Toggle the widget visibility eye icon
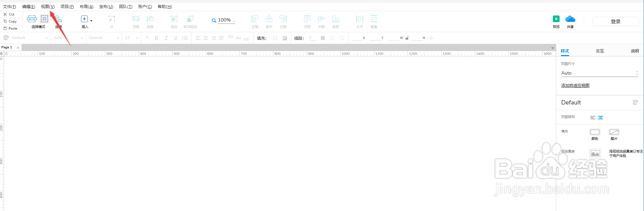644x211 pixels. pyautogui.click(x=431, y=38)
